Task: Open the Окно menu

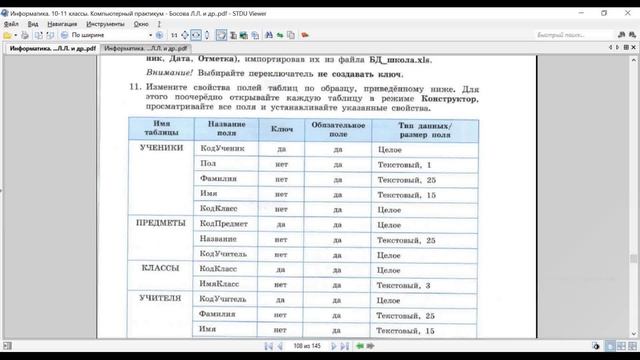Action: point(141,24)
